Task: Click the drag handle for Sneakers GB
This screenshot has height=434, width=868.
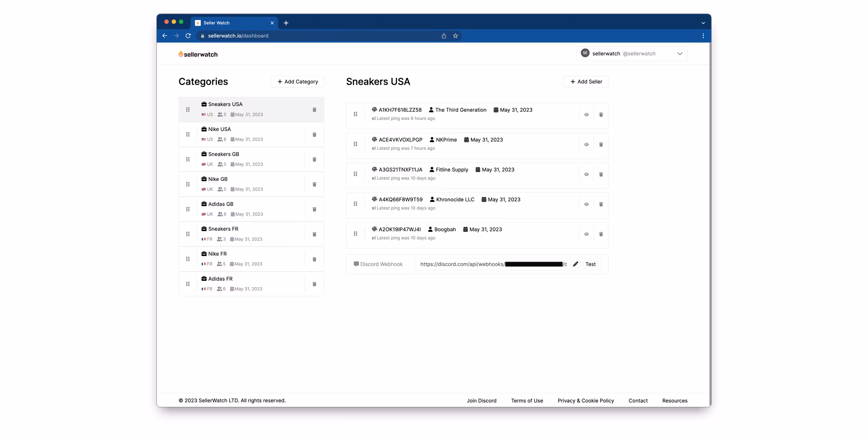Action: [188, 159]
